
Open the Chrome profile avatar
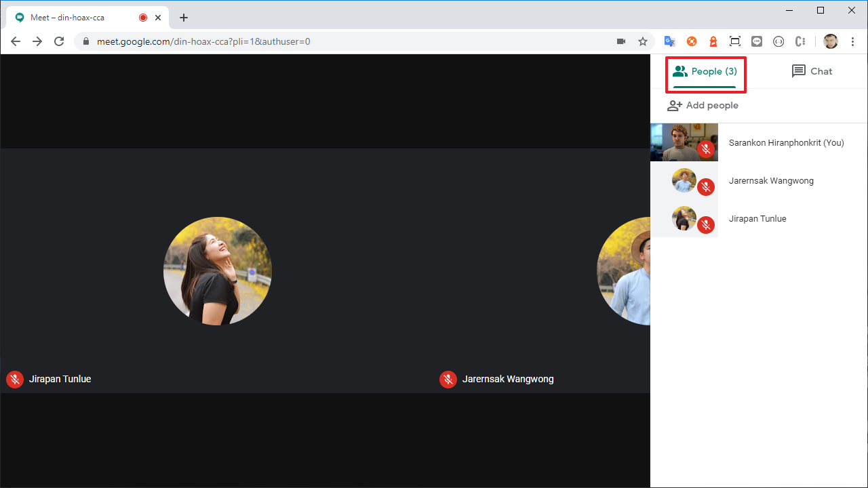pyautogui.click(x=831, y=41)
